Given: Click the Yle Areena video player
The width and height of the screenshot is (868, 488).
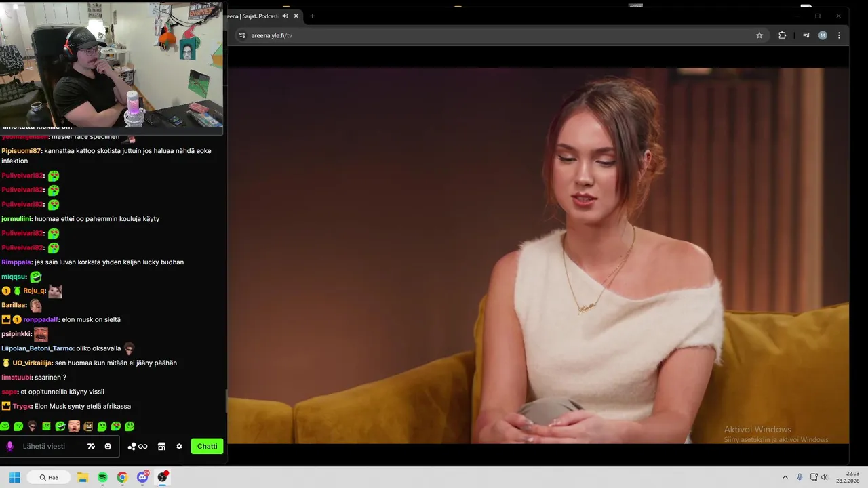Looking at the screenshot, I should pos(538,256).
